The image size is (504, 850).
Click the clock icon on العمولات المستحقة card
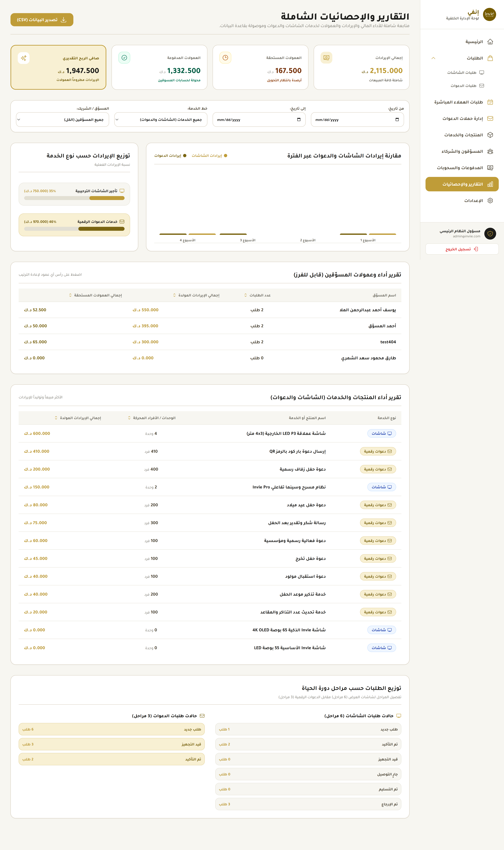pos(225,58)
